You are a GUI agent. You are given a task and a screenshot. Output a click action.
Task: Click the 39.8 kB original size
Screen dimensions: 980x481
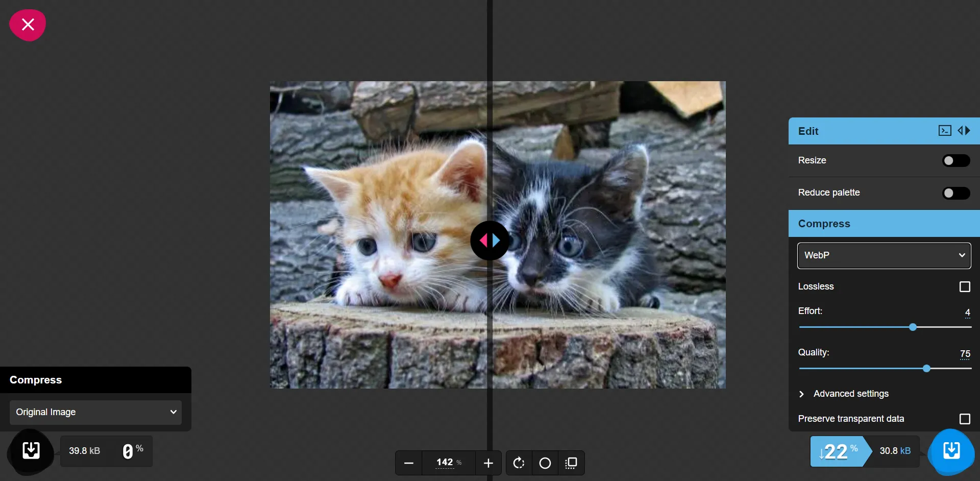[85, 451]
